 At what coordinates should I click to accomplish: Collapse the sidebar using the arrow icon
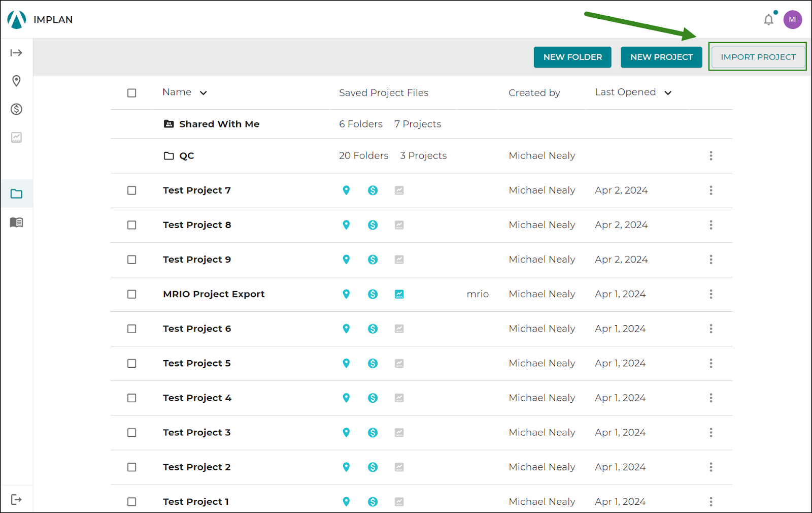(x=17, y=52)
